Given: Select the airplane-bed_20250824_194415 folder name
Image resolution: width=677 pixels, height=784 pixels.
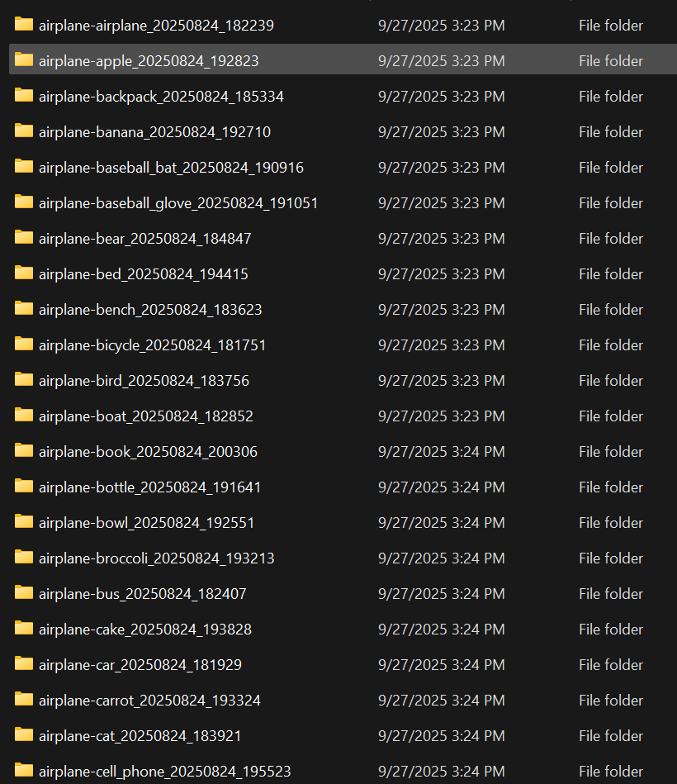Looking at the screenshot, I should (x=143, y=274).
